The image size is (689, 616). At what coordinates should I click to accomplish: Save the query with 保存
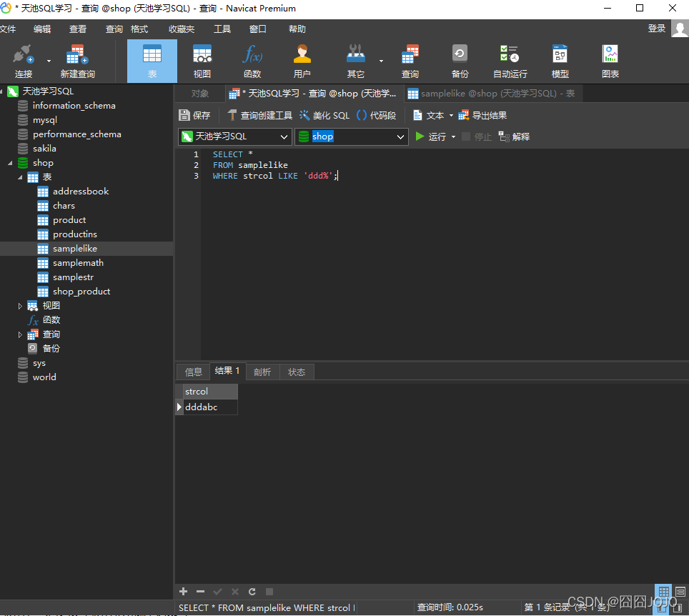(x=194, y=115)
